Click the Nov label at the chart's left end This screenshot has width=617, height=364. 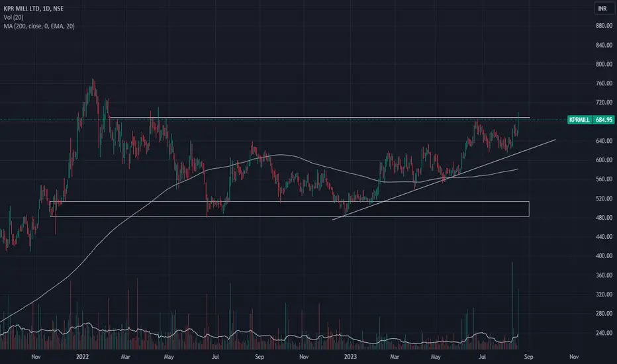[36, 357]
